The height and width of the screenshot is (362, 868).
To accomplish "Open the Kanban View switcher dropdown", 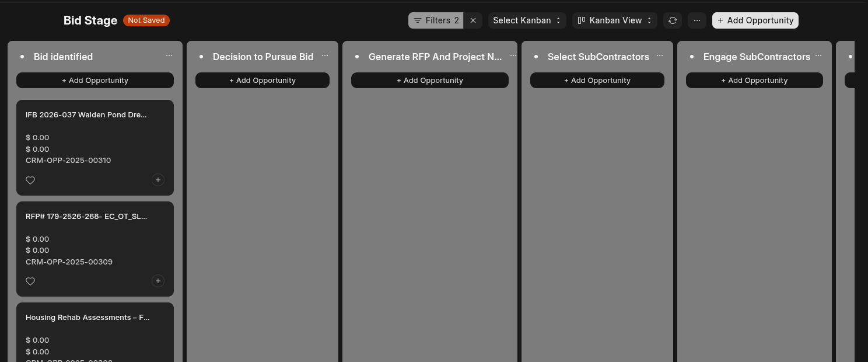I will click(x=615, y=20).
